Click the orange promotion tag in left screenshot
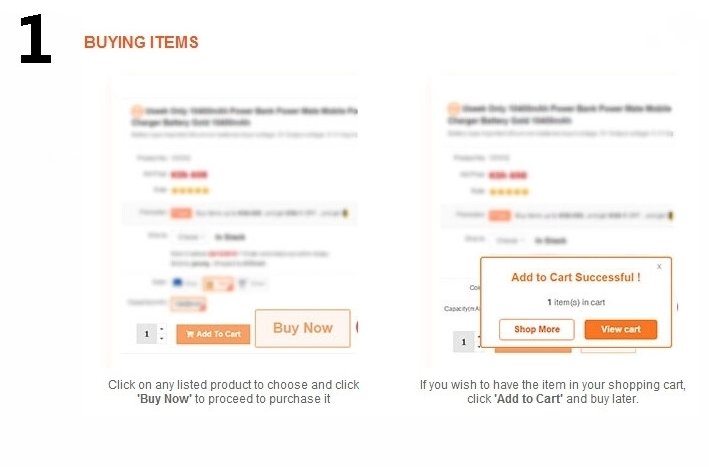The height and width of the screenshot is (467, 709). pyautogui.click(x=181, y=213)
